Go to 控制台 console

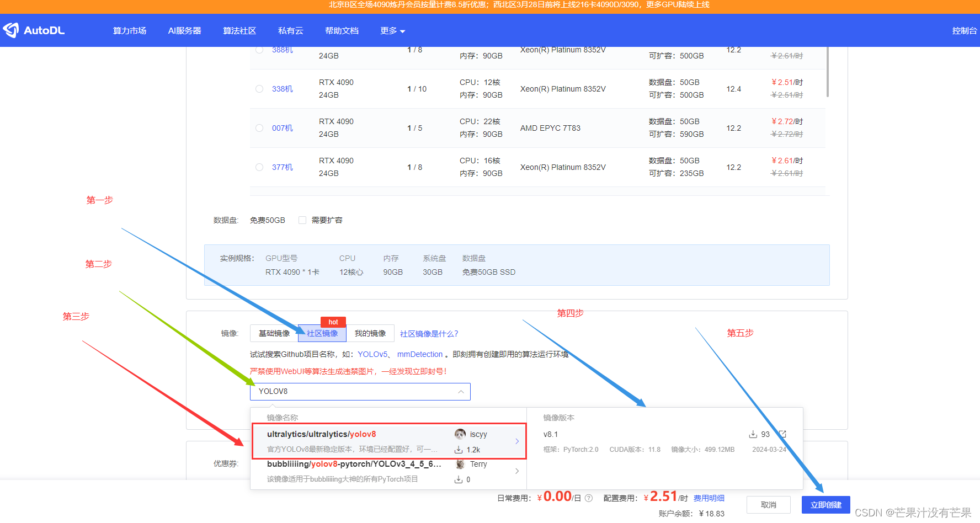point(965,31)
